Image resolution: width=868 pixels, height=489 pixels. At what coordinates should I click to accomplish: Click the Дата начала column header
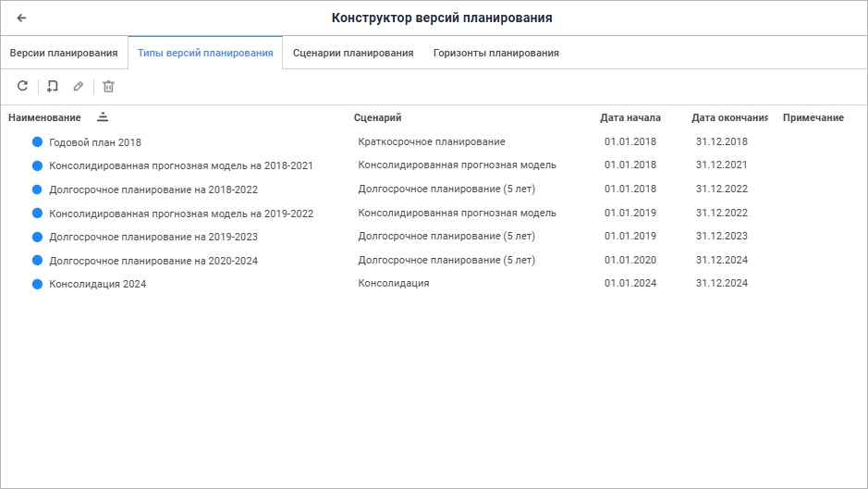630,117
